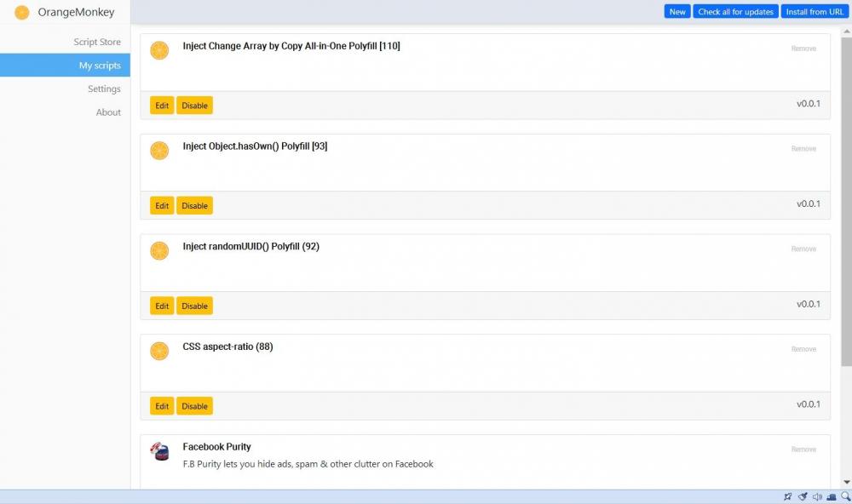Open the About page in sidebar
Screen dimensions: 852x504
point(108,112)
